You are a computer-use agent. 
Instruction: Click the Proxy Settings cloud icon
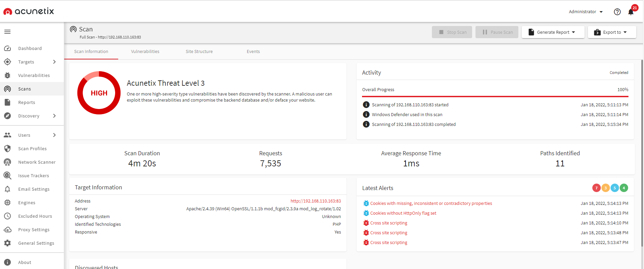7,230
